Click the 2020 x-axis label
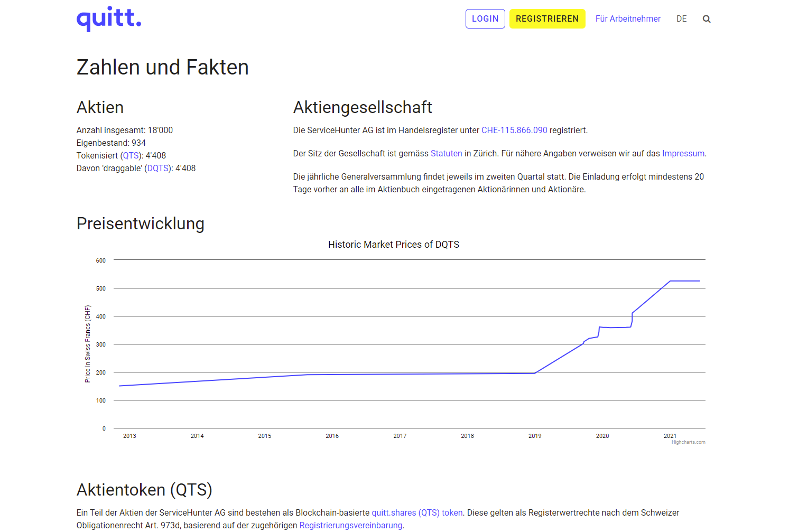789x532 pixels. [x=602, y=436]
